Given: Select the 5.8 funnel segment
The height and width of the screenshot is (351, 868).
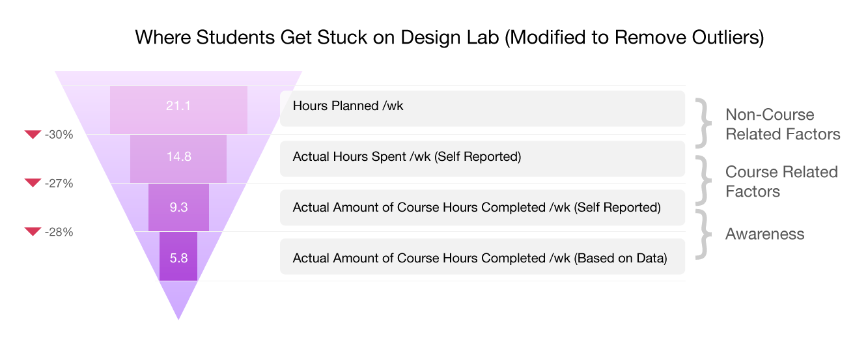Looking at the screenshot, I should point(178,257).
